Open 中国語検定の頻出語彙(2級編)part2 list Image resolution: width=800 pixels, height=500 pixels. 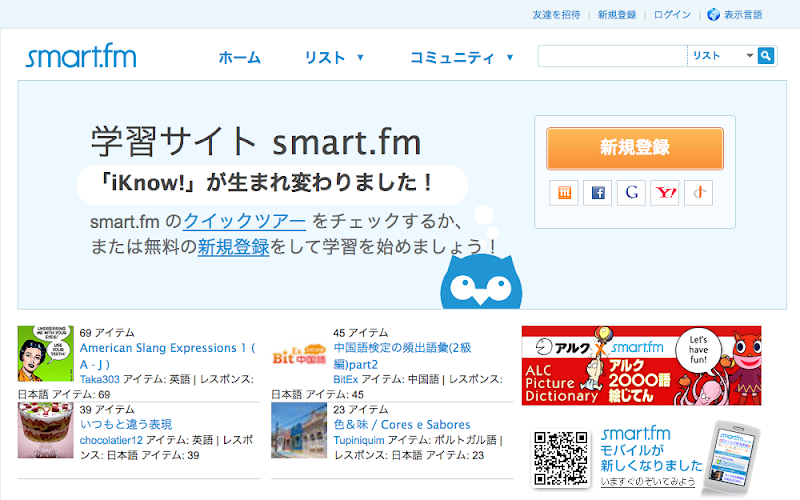click(402, 356)
